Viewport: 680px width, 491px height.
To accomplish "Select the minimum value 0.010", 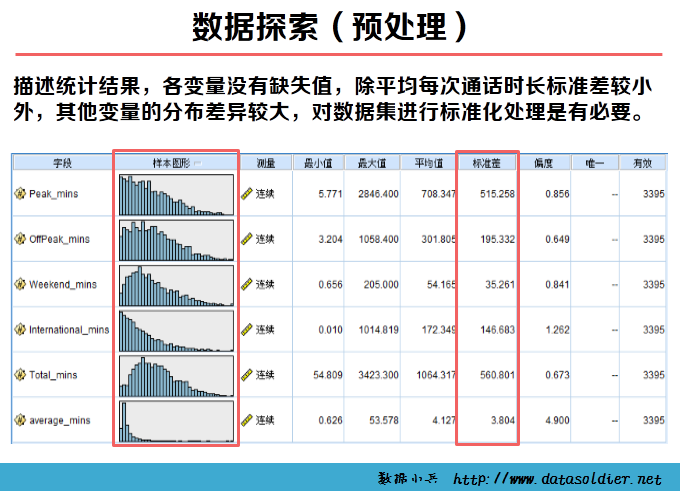I will pyautogui.click(x=330, y=330).
